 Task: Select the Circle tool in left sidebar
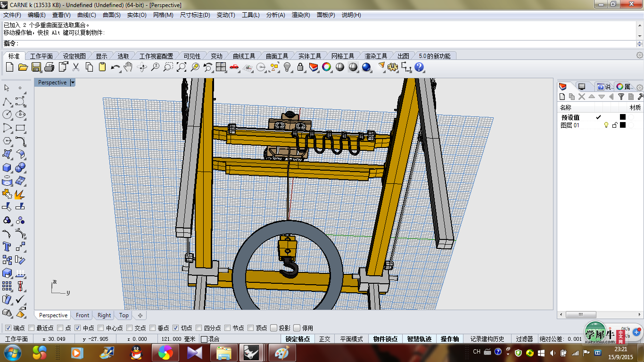(x=7, y=115)
